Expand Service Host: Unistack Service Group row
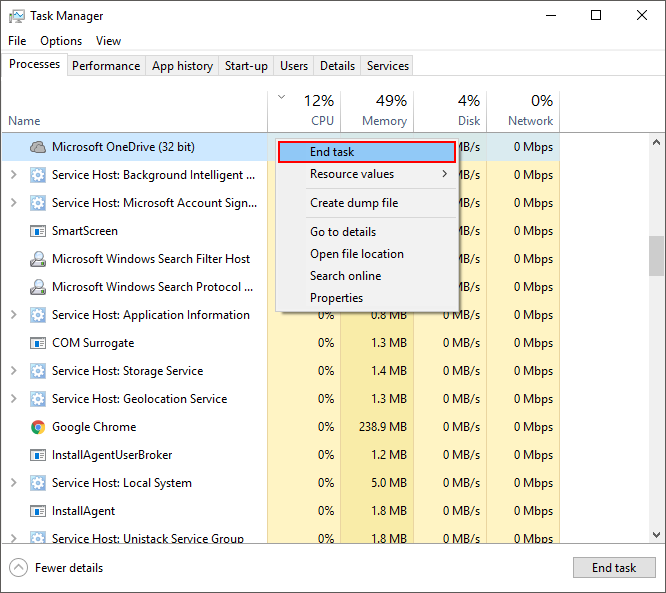The image size is (666, 593). (14, 538)
